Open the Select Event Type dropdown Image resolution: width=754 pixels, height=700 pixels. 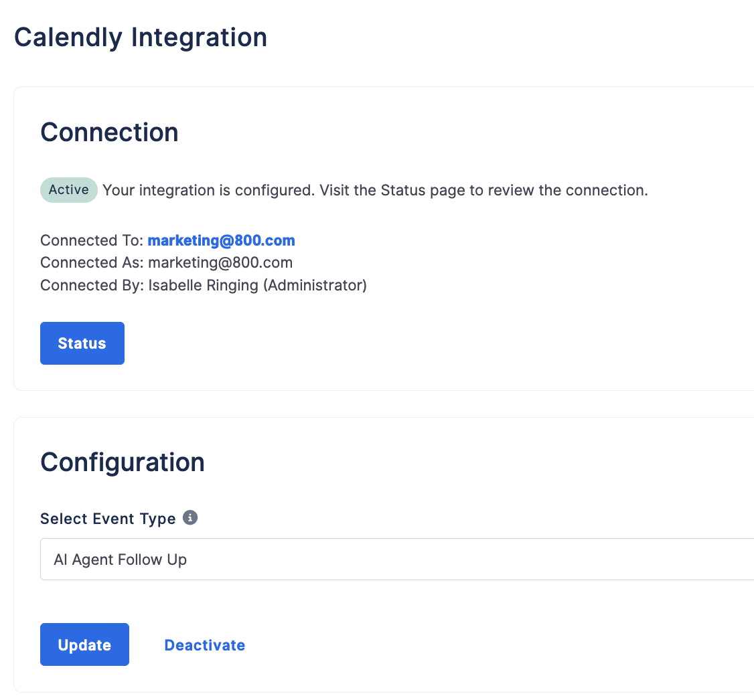click(x=396, y=559)
